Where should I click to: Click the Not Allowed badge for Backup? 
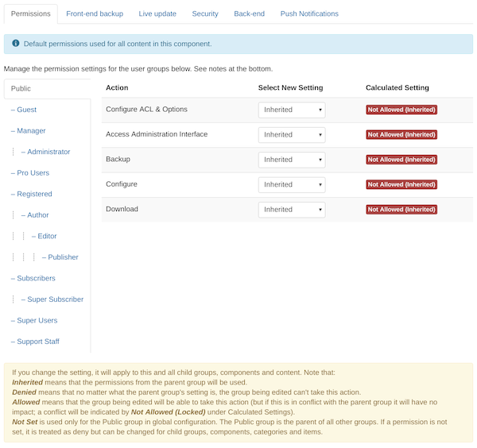(401, 160)
